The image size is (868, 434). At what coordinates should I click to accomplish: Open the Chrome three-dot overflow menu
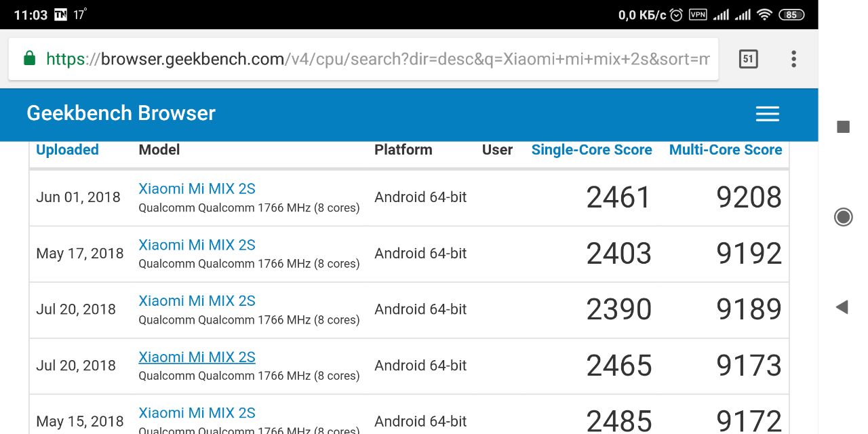[793, 59]
